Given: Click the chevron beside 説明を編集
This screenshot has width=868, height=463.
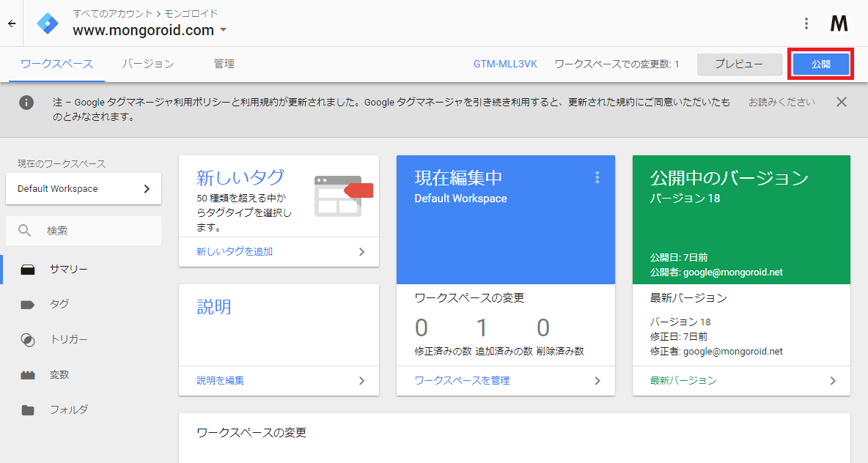Looking at the screenshot, I should [x=361, y=380].
